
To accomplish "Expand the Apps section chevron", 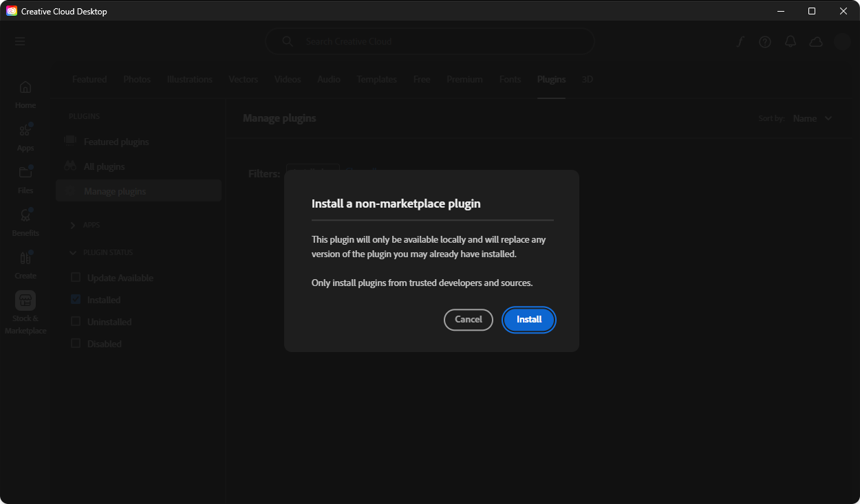I will 74,225.
